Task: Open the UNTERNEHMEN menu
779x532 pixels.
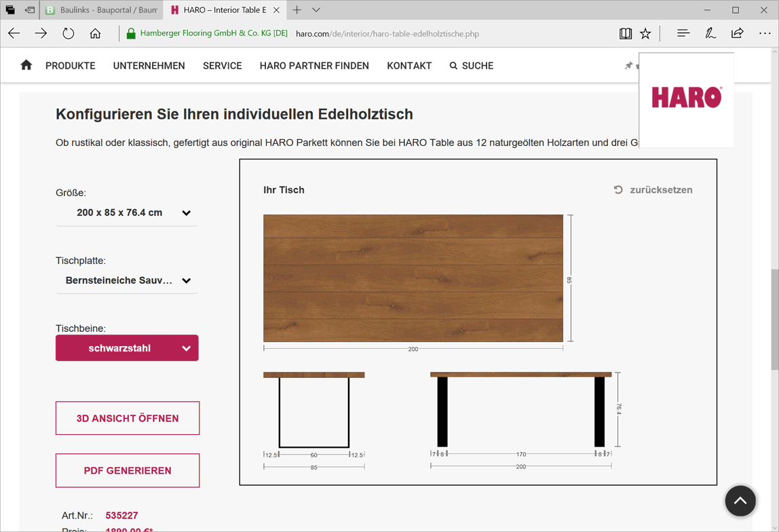Action: pos(149,66)
